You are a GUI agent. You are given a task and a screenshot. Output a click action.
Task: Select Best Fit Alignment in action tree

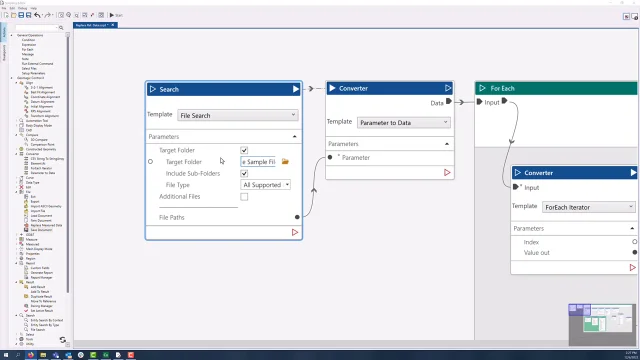point(42,92)
